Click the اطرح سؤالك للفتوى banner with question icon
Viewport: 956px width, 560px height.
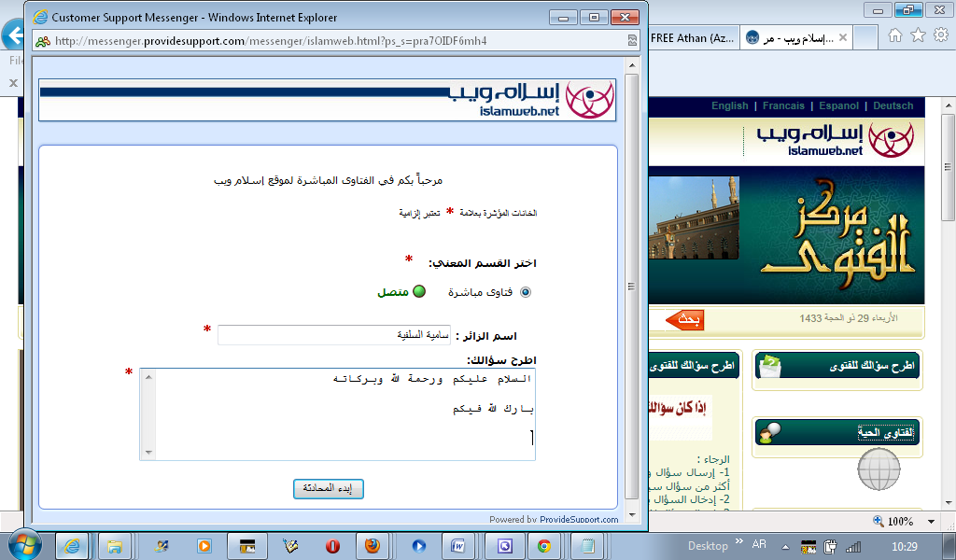coord(837,366)
